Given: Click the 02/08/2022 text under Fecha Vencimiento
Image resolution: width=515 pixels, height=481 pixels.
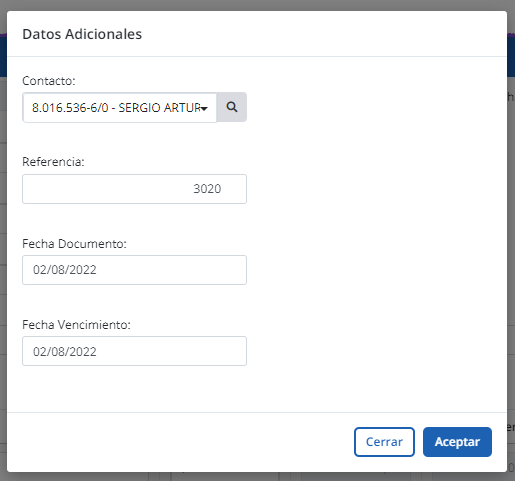Looking at the screenshot, I should (65, 352).
